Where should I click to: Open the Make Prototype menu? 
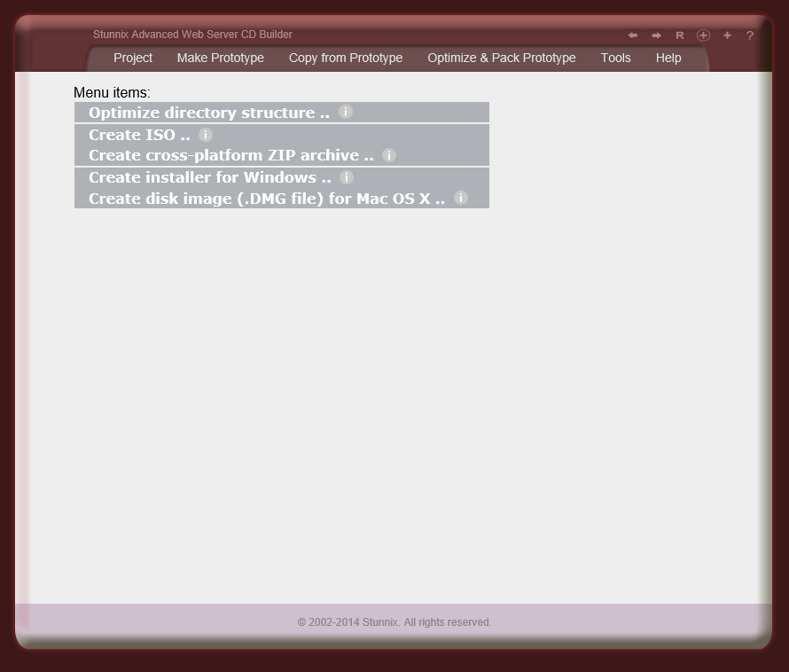pyautogui.click(x=220, y=58)
